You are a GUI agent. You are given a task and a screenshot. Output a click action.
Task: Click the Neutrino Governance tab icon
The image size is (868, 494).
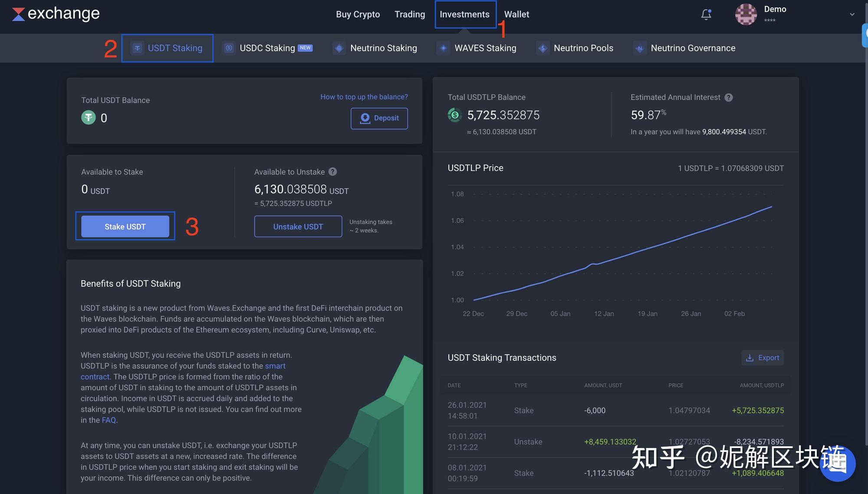tap(639, 48)
